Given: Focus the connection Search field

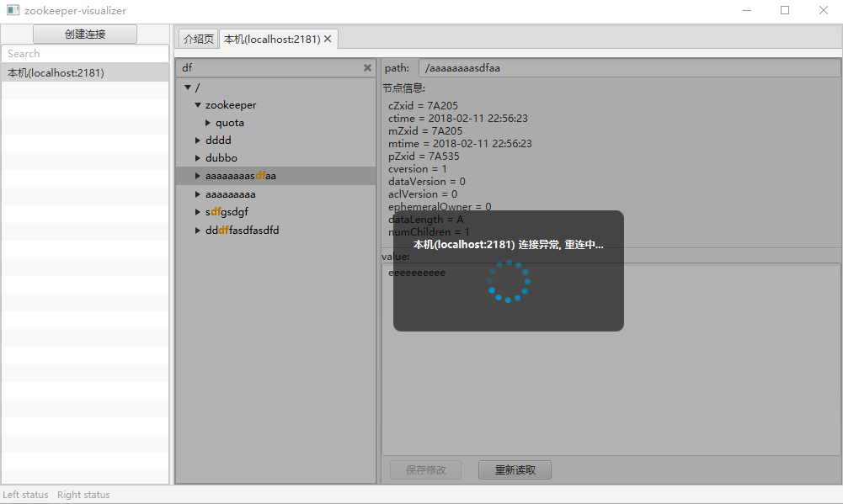Looking at the screenshot, I should tap(85, 53).
